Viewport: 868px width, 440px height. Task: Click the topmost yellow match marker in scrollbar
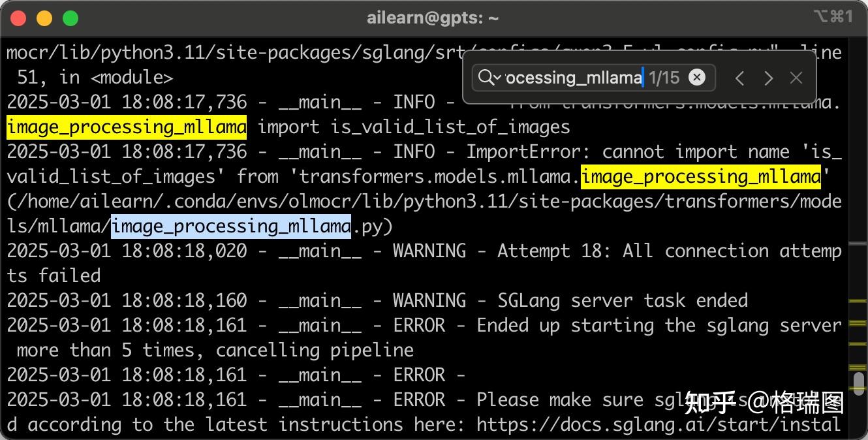click(x=857, y=301)
